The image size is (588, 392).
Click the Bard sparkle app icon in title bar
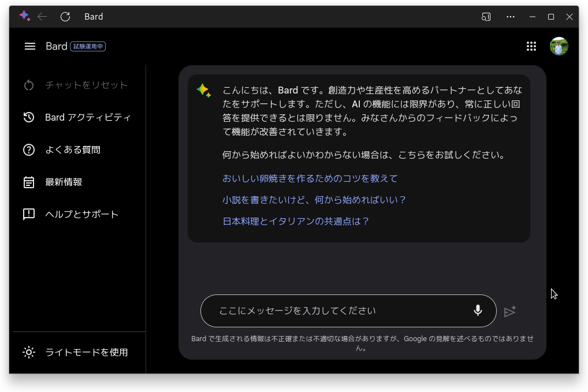coord(25,16)
